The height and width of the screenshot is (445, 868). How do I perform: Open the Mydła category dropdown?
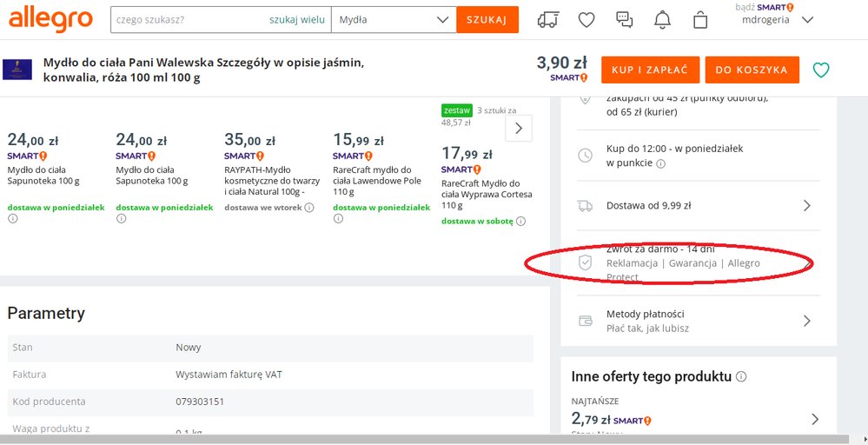tap(394, 20)
